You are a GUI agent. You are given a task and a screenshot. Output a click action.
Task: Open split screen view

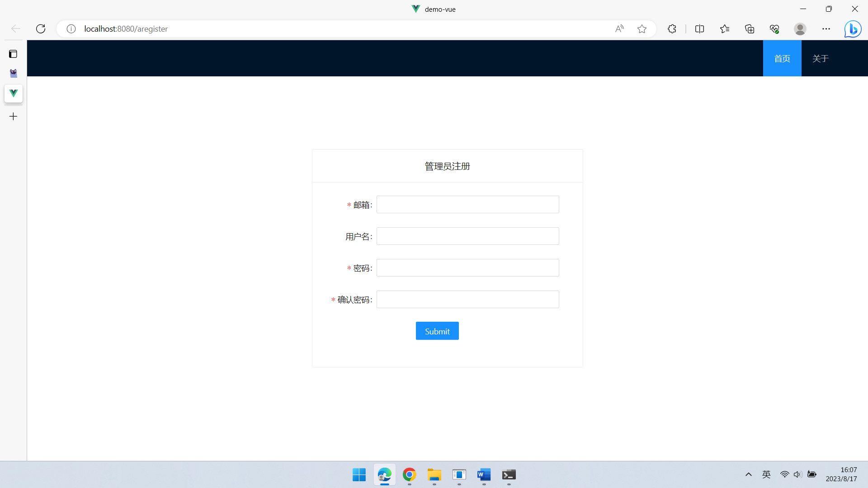pos(699,29)
